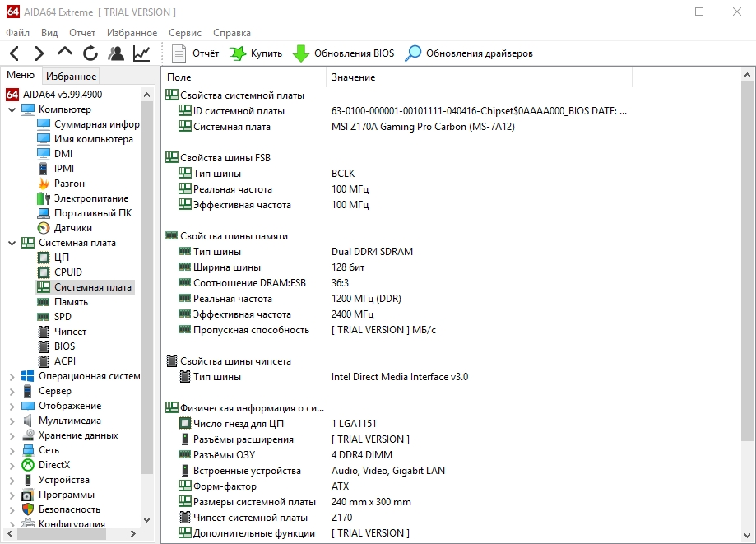Click the Поле column header

click(244, 77)
